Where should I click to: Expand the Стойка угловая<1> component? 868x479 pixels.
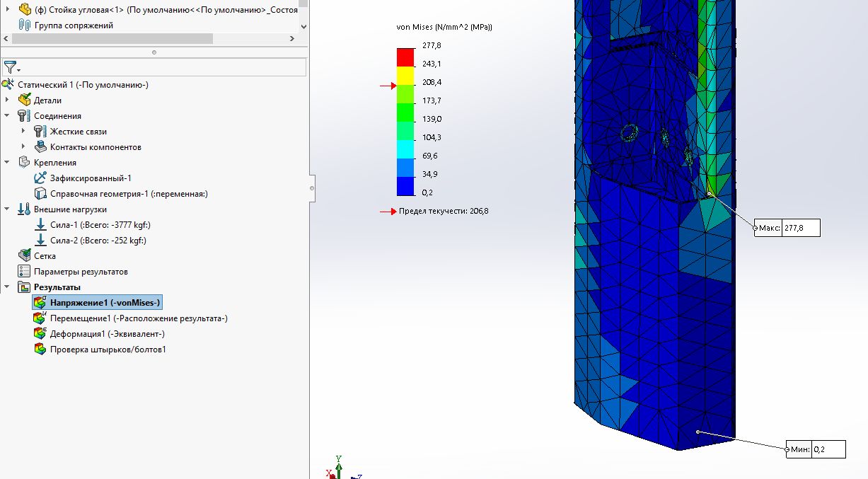coord(7,10)
